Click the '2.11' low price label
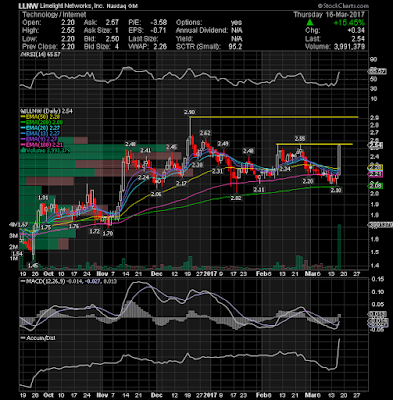Viewport: 393px width, 400px height. [x=259, y=189]
